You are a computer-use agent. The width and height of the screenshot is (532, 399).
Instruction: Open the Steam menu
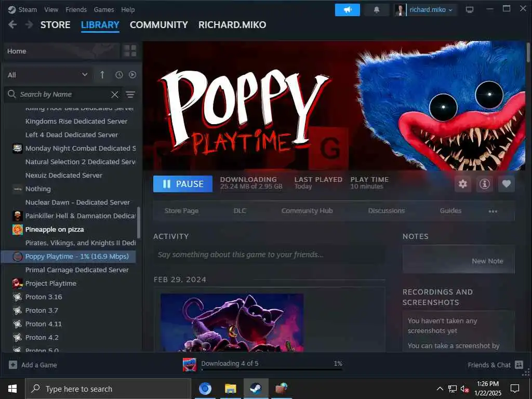[x=28, y=9]
